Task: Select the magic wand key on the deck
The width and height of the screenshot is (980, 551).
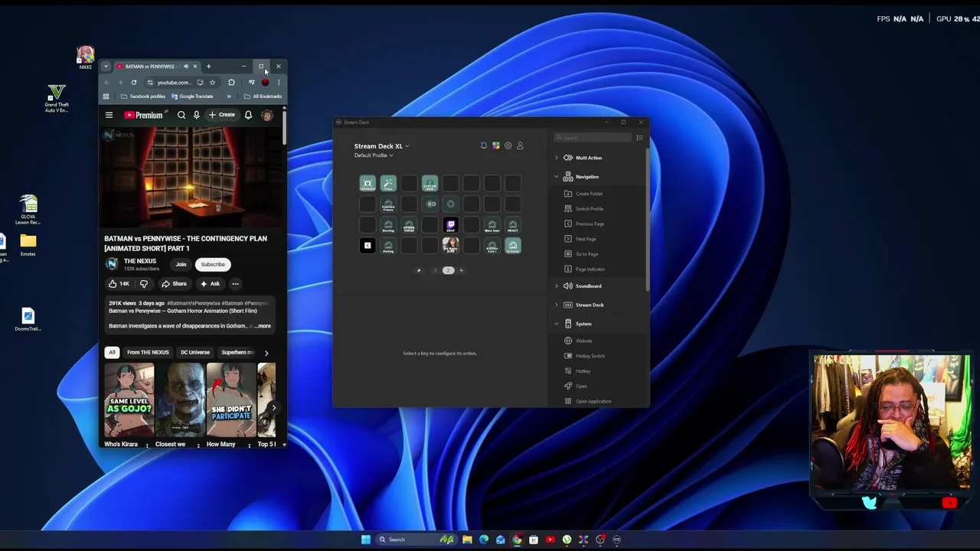Action: click(x=388, y=183)
